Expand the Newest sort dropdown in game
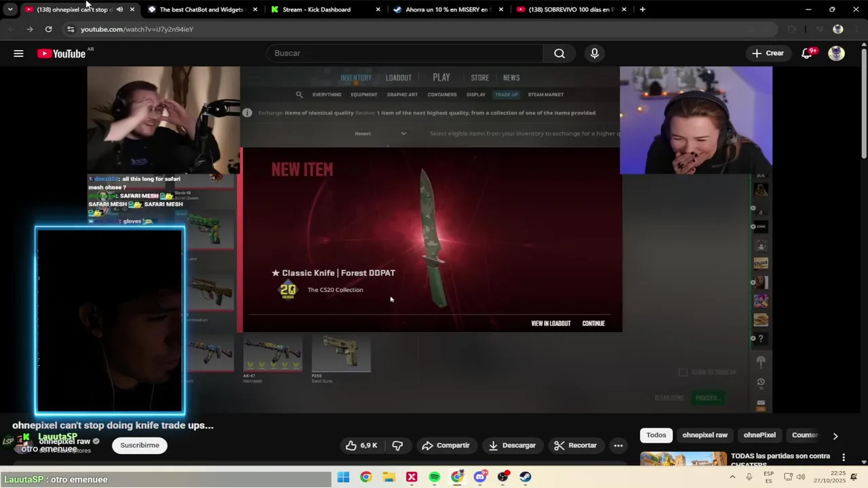868x488 pixels. [380, 134]
